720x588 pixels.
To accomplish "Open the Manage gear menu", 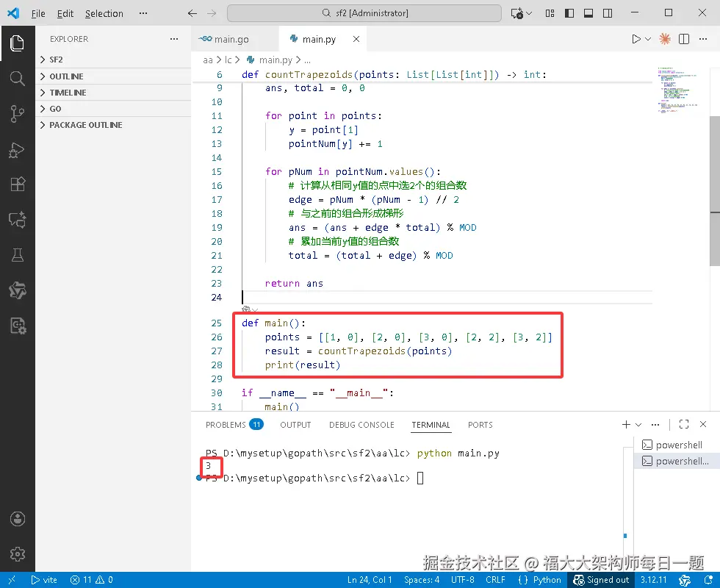I will point(18,554).
